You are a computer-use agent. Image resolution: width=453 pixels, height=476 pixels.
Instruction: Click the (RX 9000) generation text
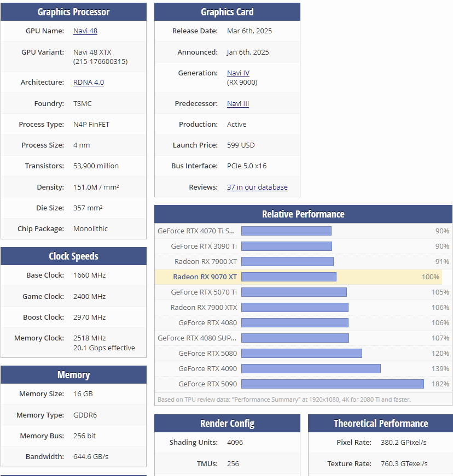pos(242,83)
